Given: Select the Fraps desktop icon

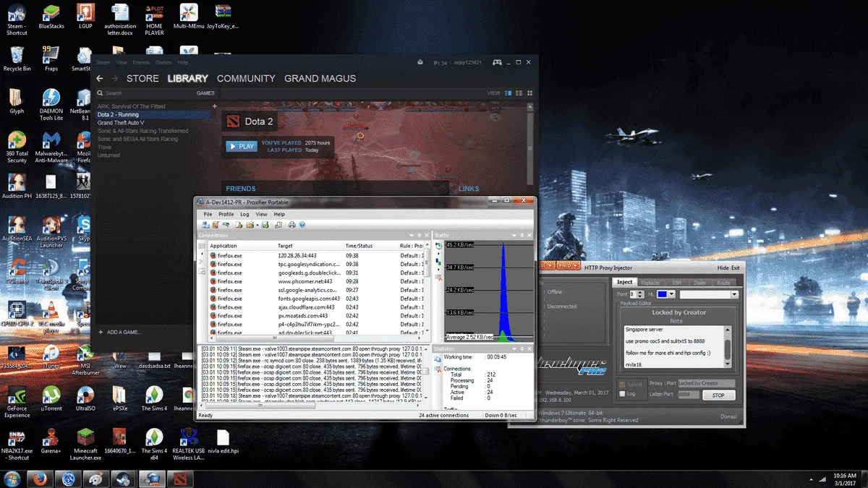Looking at the screenshot, I should pyautogui.click(x=51, y=58).
